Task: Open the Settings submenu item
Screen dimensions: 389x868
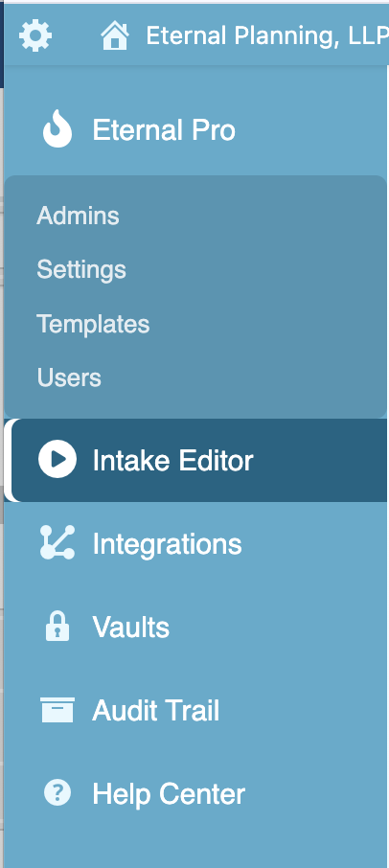Action: point(81,270)
